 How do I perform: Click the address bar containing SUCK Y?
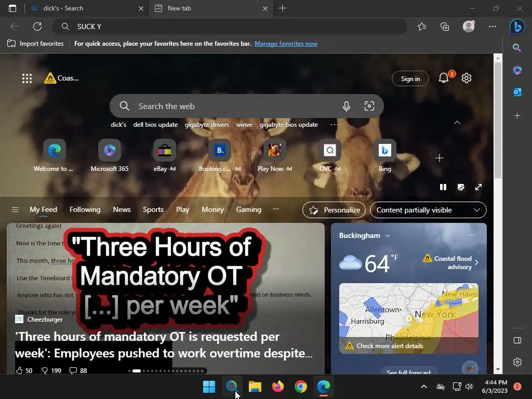coord(229,26)
